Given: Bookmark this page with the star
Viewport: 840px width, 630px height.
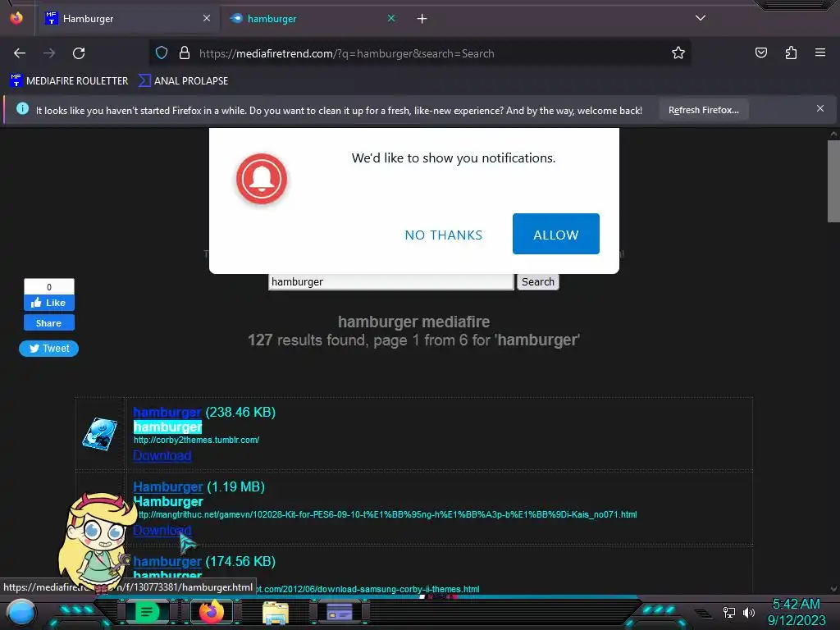Looking at the screenshot, I should pyautogui.click(x=678, y=53).
